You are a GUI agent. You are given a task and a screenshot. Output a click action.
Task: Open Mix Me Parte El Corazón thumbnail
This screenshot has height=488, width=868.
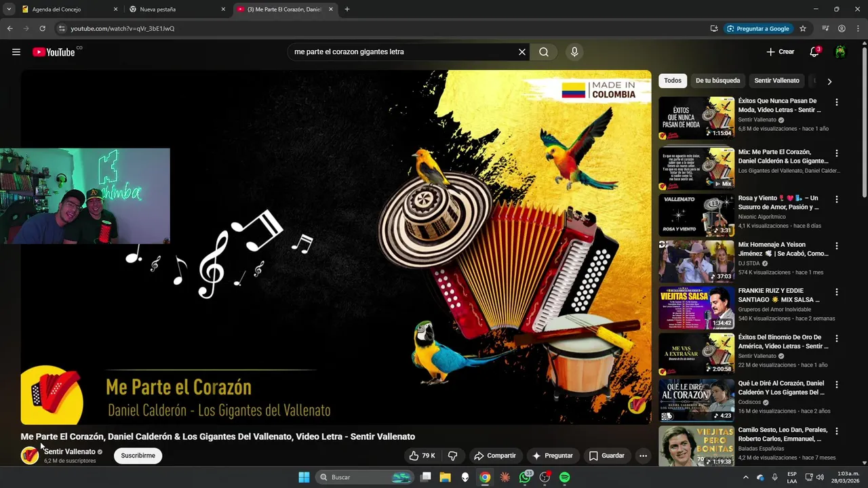pyautogui.click(x=696, y=169)
